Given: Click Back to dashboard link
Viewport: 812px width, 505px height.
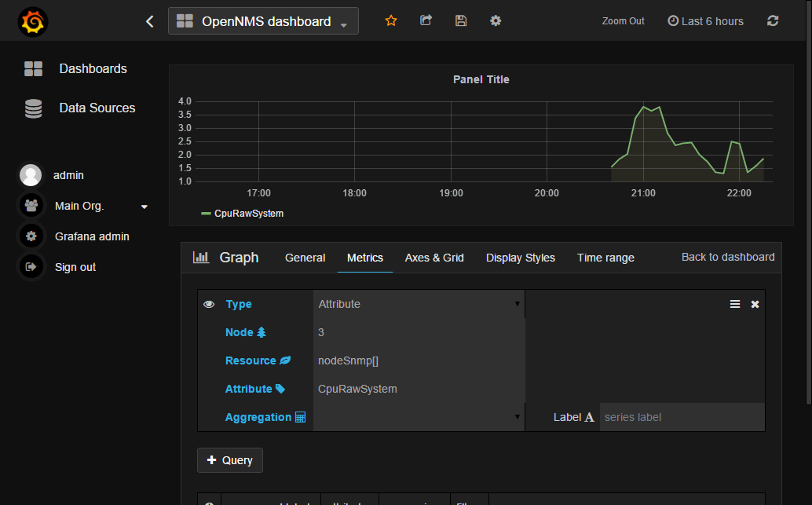Looking at the screenshot, I should (728, 257).
